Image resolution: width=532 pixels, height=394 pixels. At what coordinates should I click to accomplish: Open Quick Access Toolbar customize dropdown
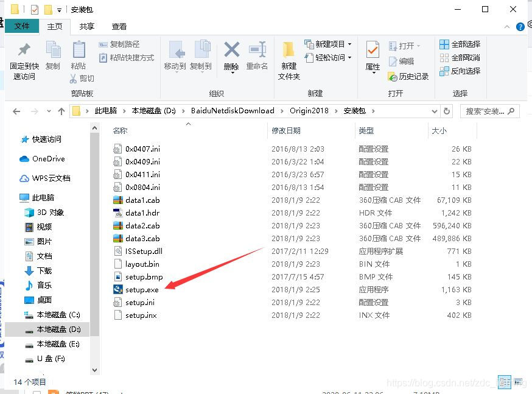[60, 10]
